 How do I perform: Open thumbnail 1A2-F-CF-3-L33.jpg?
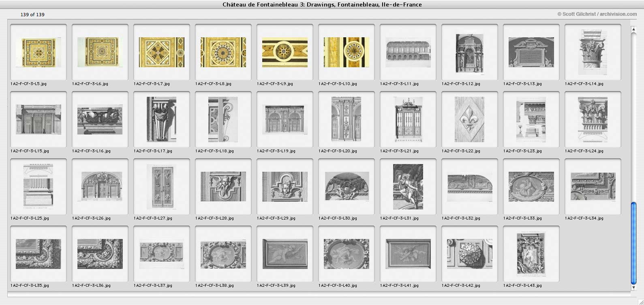tap(531, 187)
